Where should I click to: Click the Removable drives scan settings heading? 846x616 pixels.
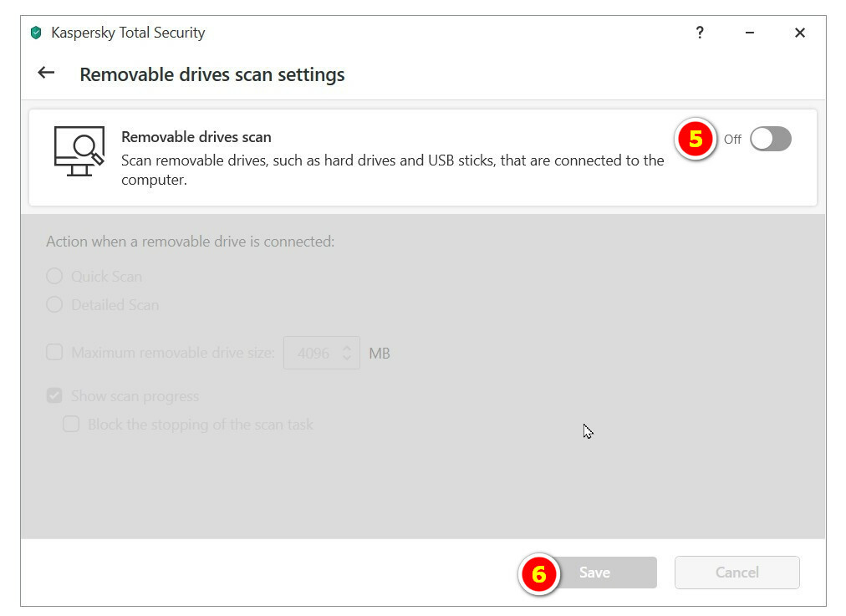[x=212, y=74]
